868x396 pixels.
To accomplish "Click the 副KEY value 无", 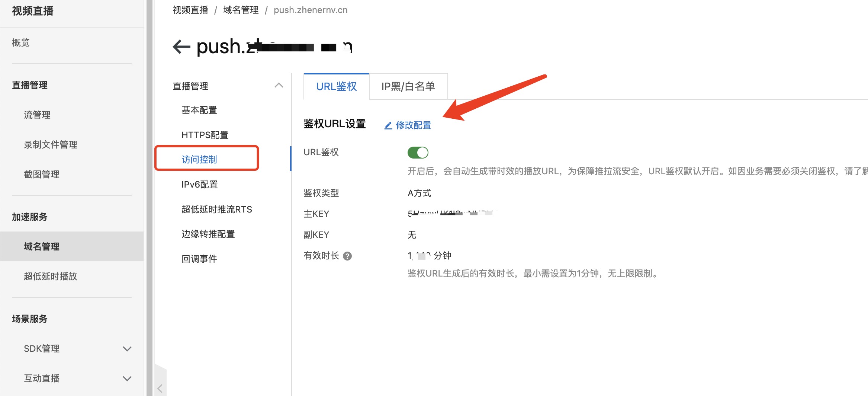I will click(x=412, y=235).
